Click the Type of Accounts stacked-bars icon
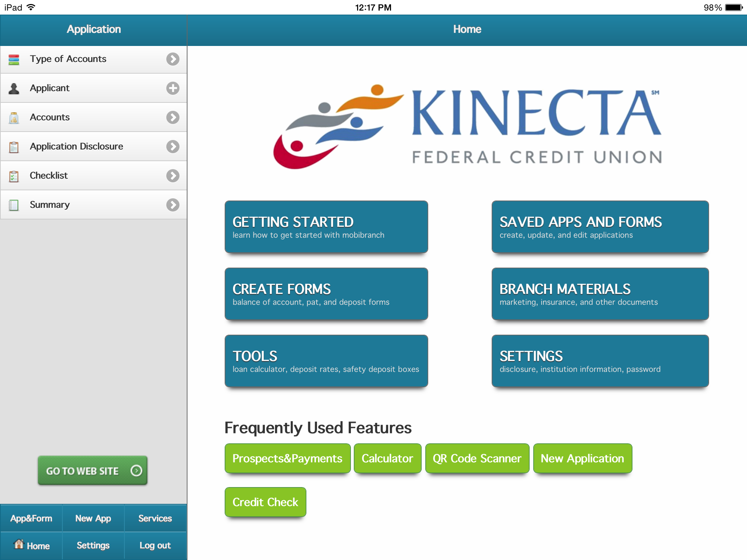 (x=14, y=59)
